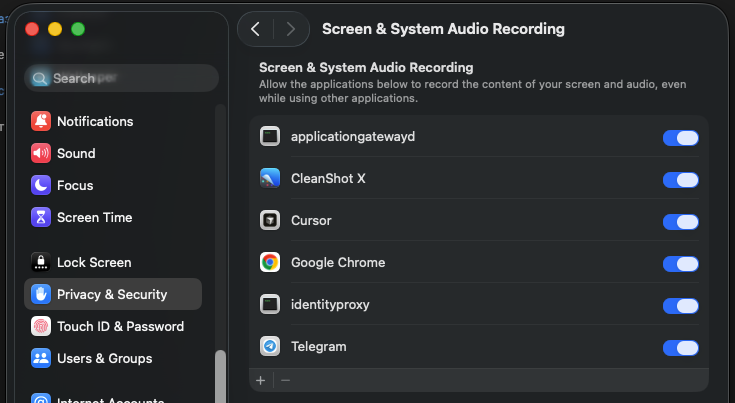Turn off Google Chrome recording toggle
735x403 pixels.
pos(680,263)
